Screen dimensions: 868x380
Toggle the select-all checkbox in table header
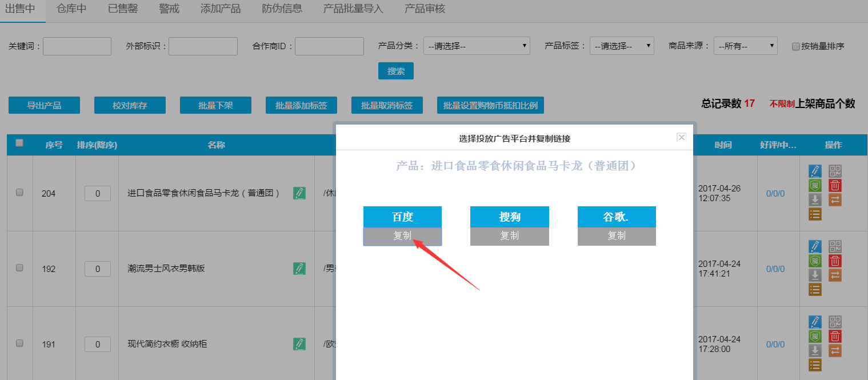pyautogui.click(x=19, y=143)
